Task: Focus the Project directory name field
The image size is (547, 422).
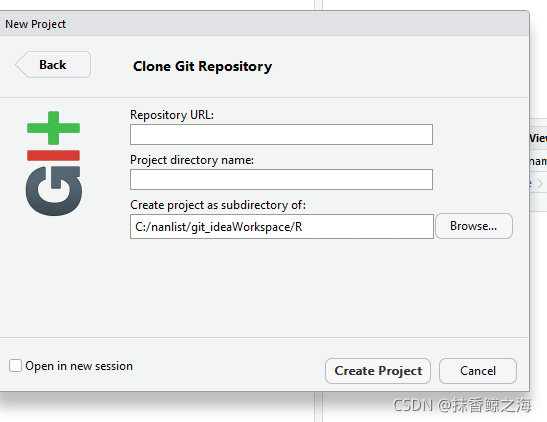Action: click(281, 179)
